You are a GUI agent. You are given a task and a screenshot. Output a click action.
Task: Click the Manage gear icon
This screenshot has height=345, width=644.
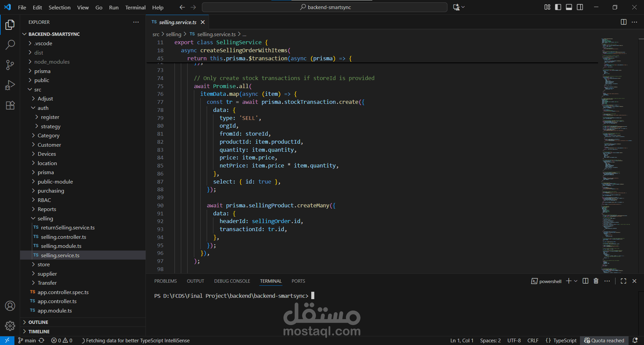point(10,326)
